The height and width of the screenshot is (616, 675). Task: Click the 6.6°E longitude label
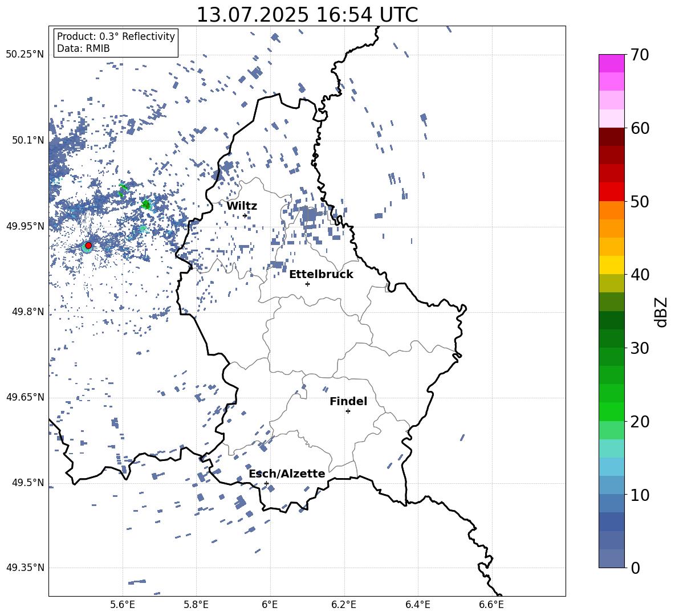tap(491, 605)
